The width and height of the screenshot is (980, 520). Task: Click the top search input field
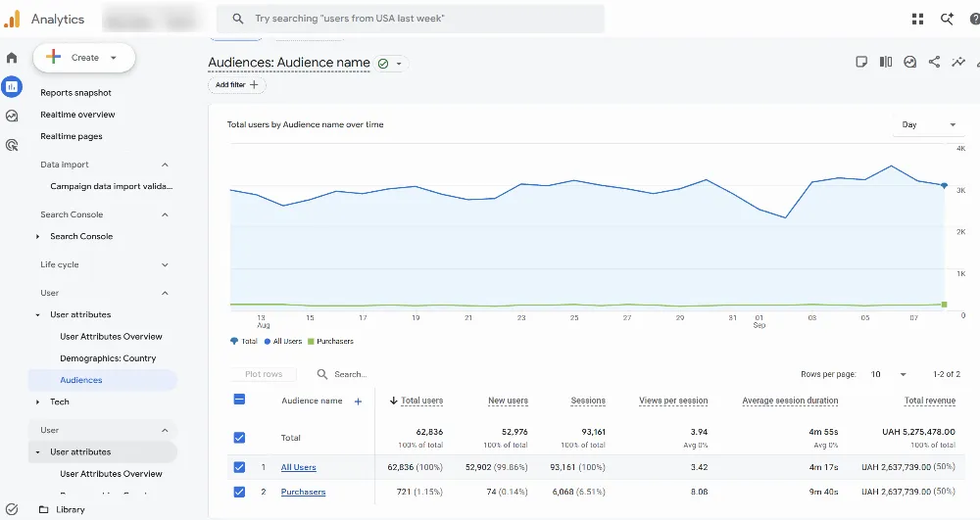pyautogui.click(x=410, y=19)
